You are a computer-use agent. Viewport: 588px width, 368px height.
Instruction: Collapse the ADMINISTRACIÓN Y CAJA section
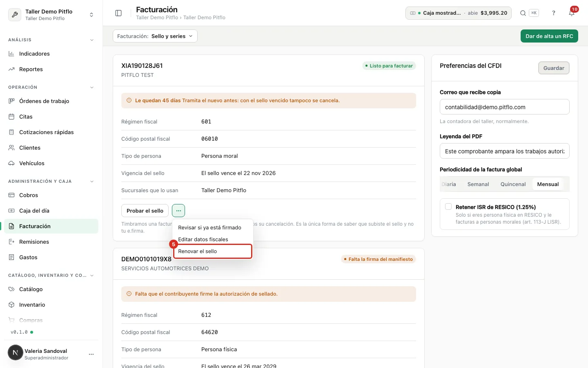pos(92,182)
